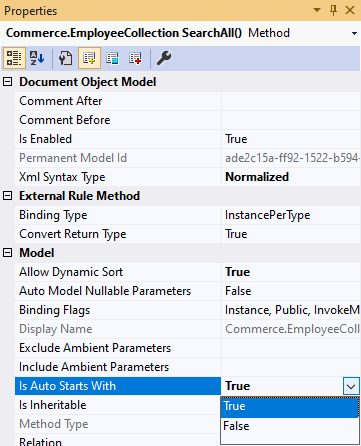Pin the Properties panel
The height and width of the screenshot is (446, 361).
pyautogui.click(x=333, y=10)
